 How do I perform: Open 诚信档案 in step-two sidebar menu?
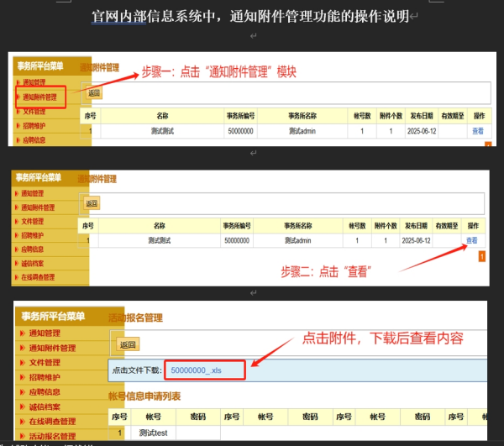(x=32, y=263)
